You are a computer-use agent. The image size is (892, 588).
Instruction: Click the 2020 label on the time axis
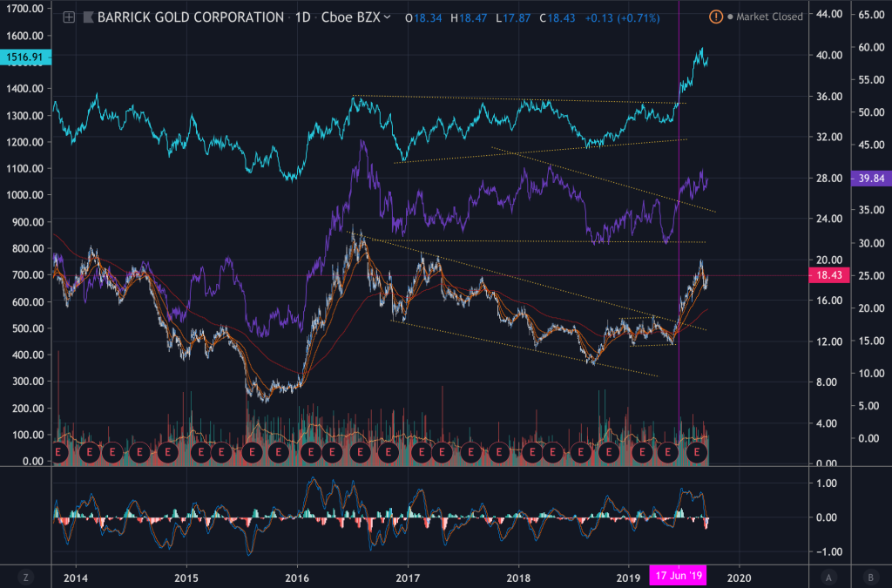[739, 578]
